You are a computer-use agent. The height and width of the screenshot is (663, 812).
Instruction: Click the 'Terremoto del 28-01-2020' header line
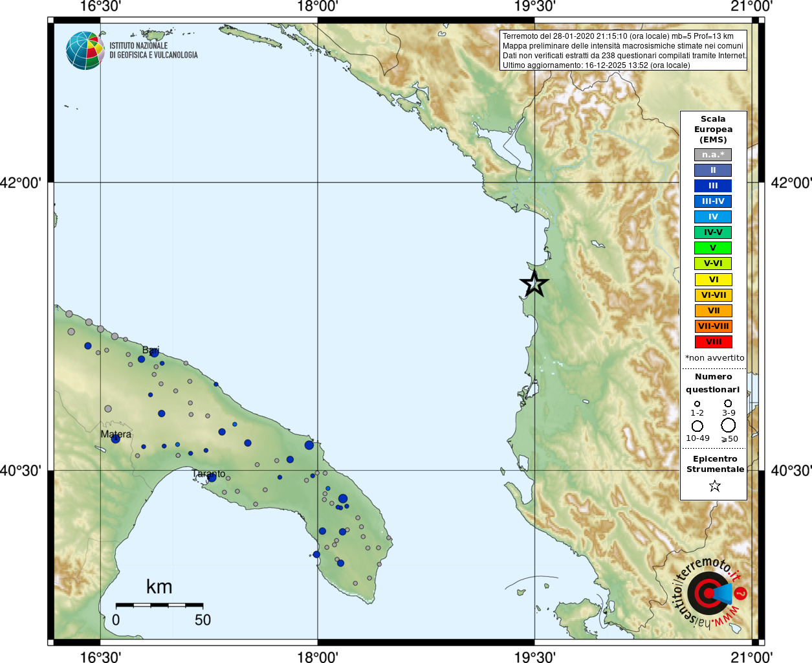tap(618, 36)
